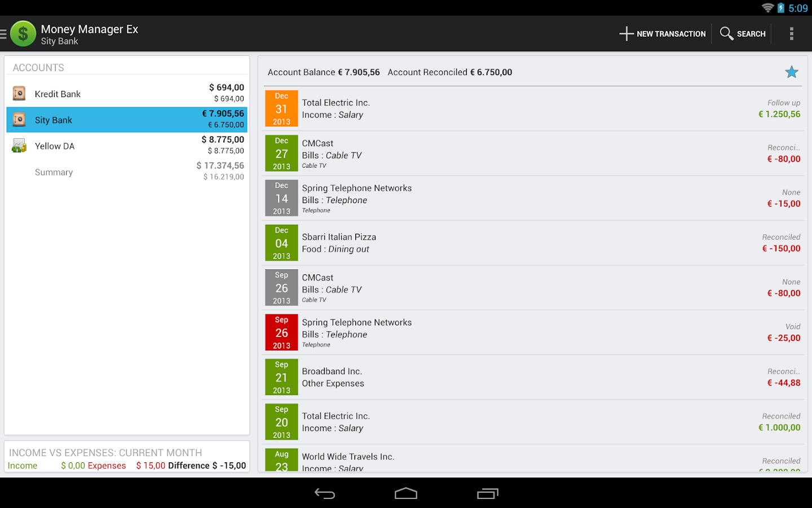The width and height of the screenshot is (812, 508).
Task: Tap the Android Back navigation button
Action: tap(325, 494)
